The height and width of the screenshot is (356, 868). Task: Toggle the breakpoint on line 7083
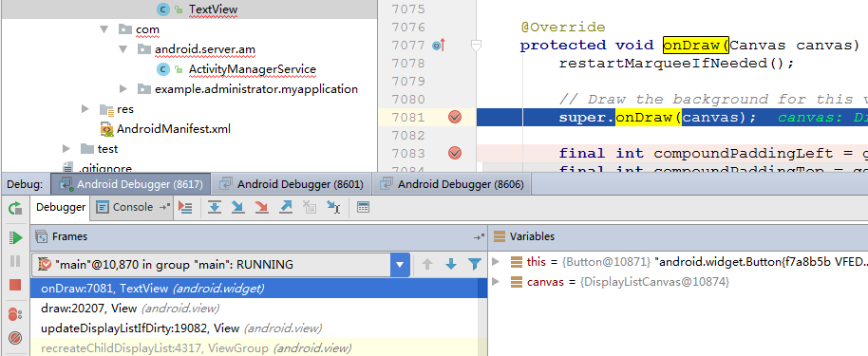455,153
